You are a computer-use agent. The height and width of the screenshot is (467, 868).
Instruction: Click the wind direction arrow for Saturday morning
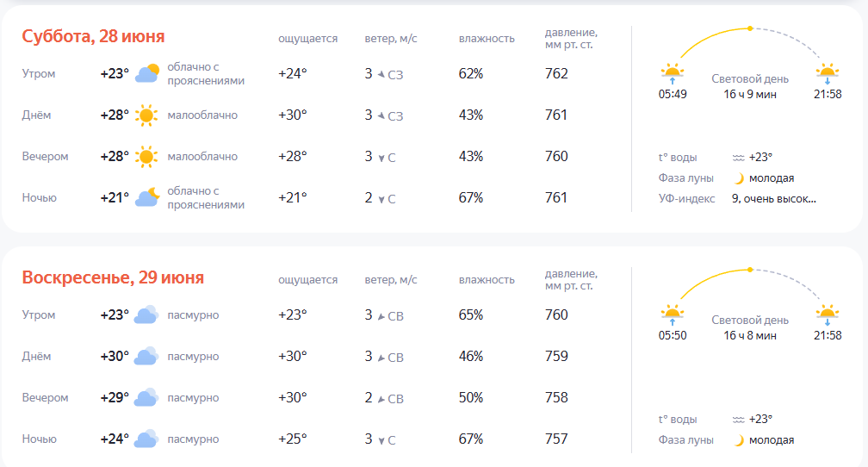click(x=381, y=74)
